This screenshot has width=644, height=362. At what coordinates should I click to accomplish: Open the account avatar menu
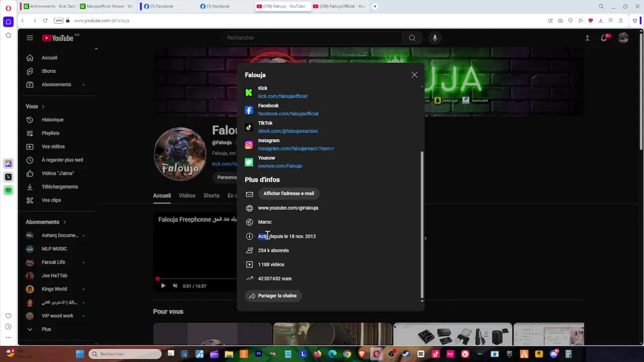click(623, 38)
